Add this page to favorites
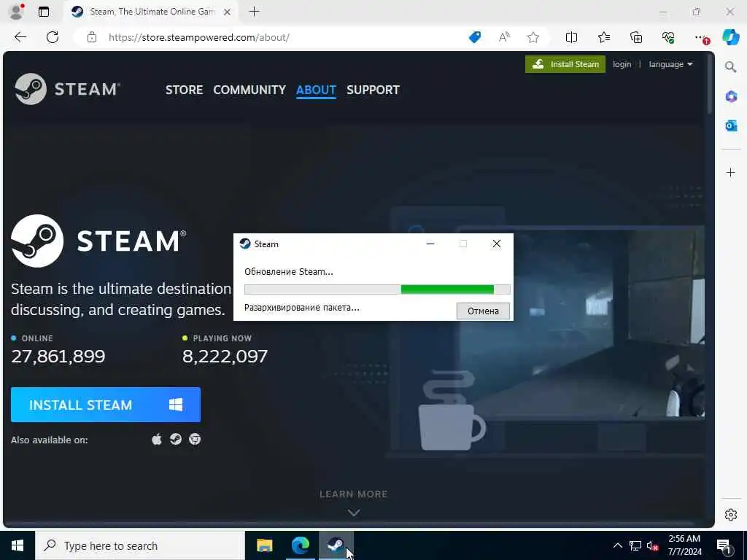The image size is (747, 560). pyautogui.click(x=533, y=37)
